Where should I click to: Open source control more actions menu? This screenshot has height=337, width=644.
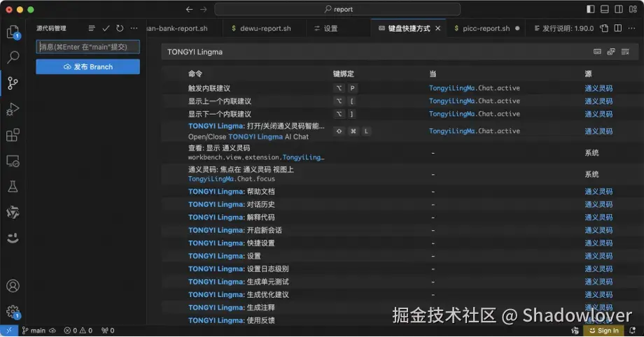tap(134, 29)
